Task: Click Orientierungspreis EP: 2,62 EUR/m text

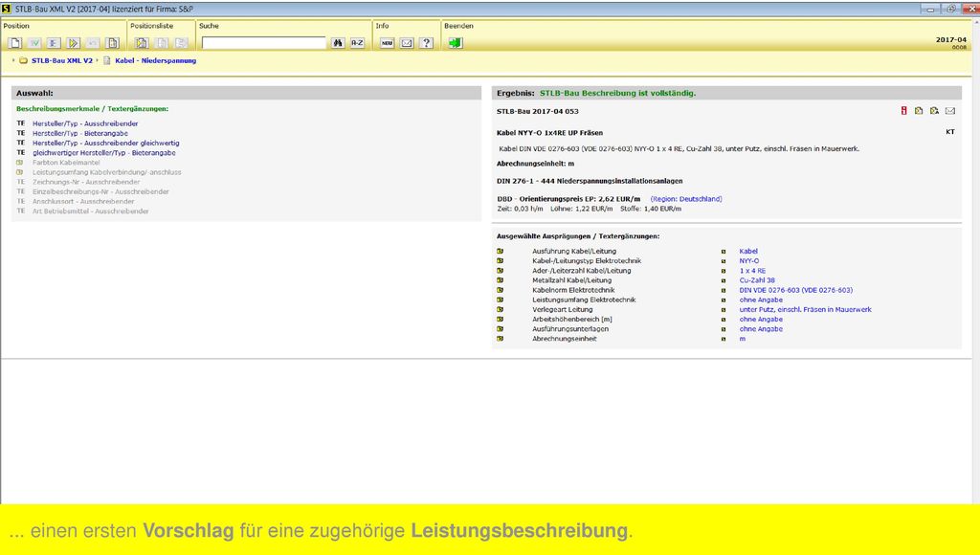Action: (580, 199)
